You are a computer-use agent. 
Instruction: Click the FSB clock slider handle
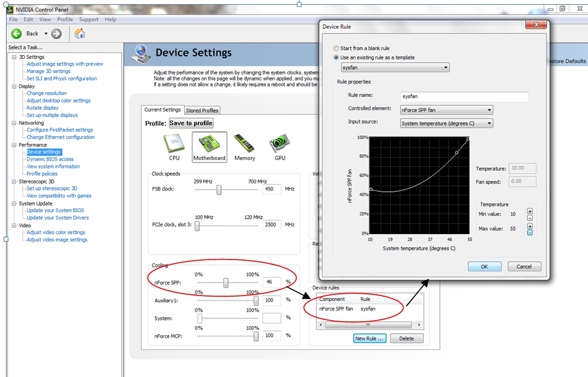point(219,190)
